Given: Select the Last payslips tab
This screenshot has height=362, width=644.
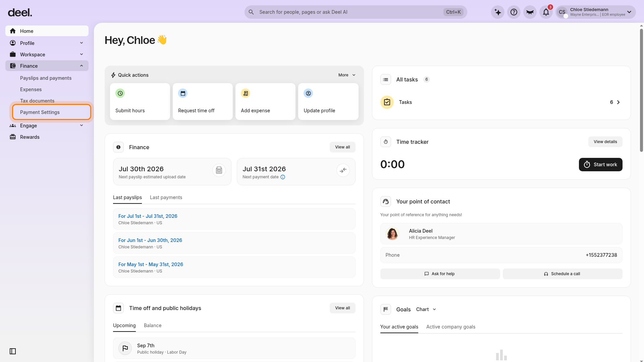Looking at the screenshot, I should (x=127, y=197).
